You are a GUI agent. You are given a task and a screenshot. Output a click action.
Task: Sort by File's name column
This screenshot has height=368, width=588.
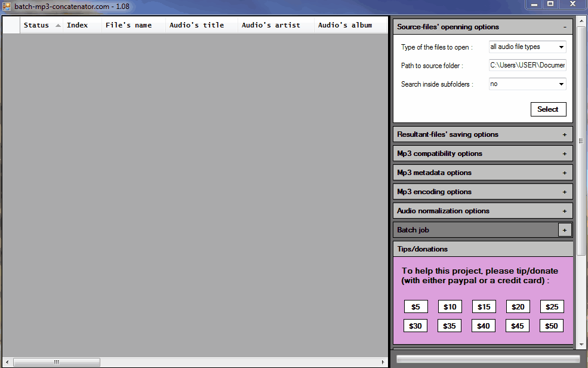pos(134,25)
